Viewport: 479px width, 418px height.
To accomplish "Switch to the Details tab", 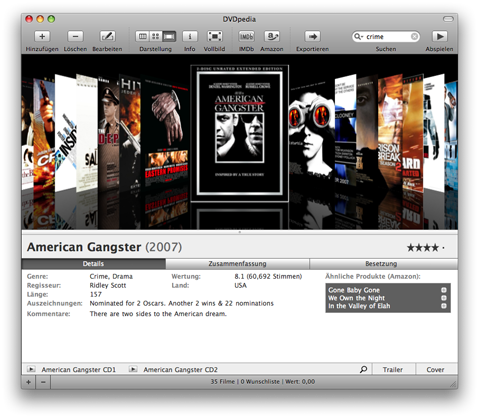I will click(93, 264).
